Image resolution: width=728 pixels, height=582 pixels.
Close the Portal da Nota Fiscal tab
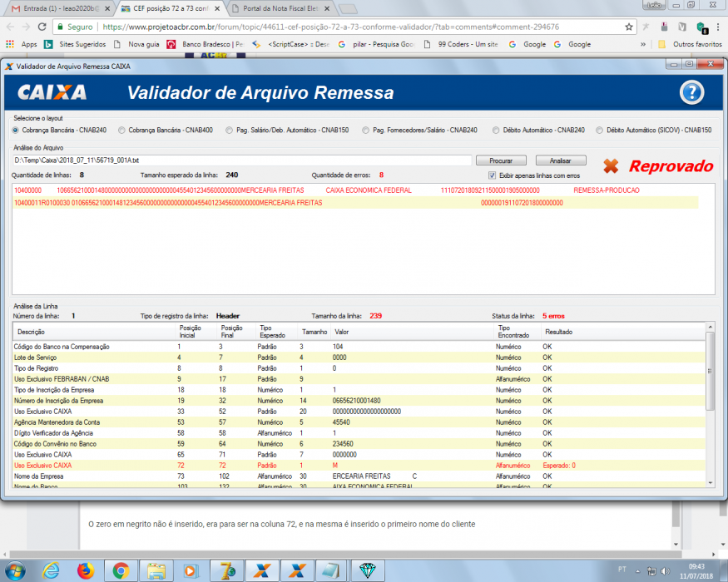coord(327,8)
